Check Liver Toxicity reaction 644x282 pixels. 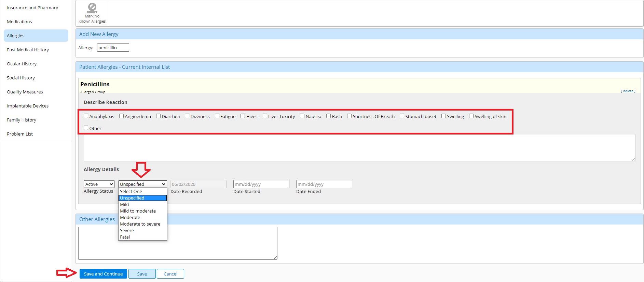click(265, 116)
